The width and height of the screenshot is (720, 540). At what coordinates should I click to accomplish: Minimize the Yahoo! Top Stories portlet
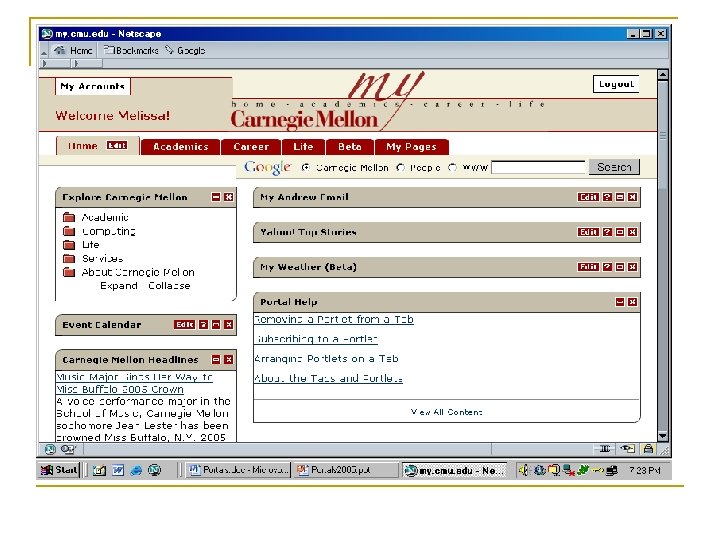(x=620, y=232)
